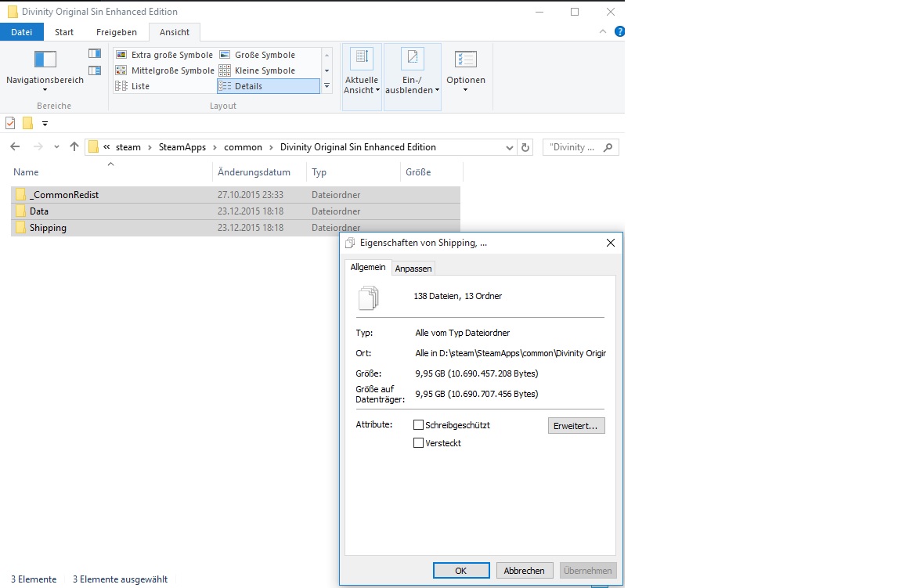The width and height of the screenshot is (902, 588).
Task: Toggle the Versteckt checkbox
Action: (x=418, y=443)
